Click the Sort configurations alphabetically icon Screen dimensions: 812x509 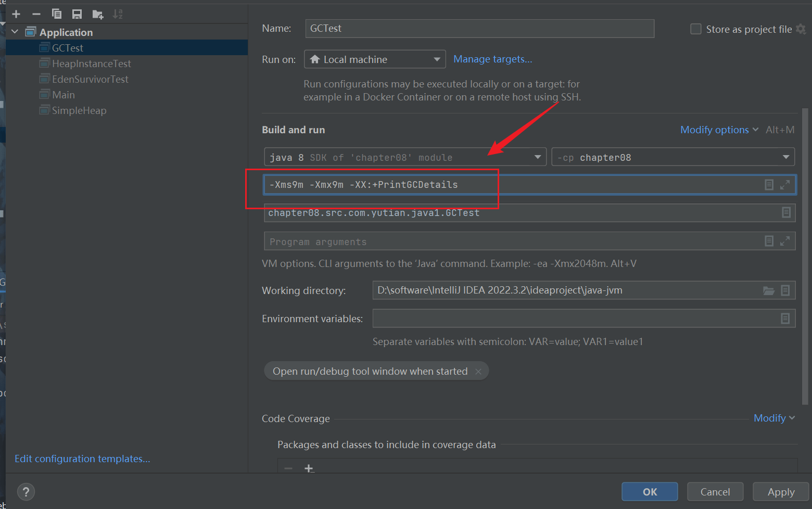coord(118,14)
